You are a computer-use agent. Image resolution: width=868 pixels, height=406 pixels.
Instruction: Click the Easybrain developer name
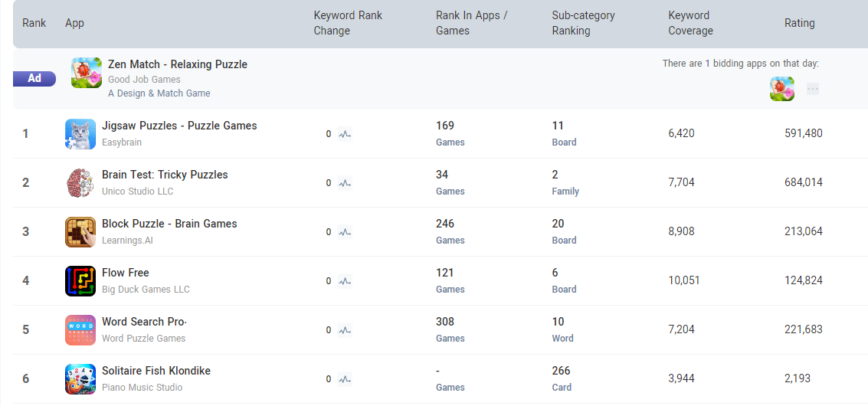coord(122,142)
